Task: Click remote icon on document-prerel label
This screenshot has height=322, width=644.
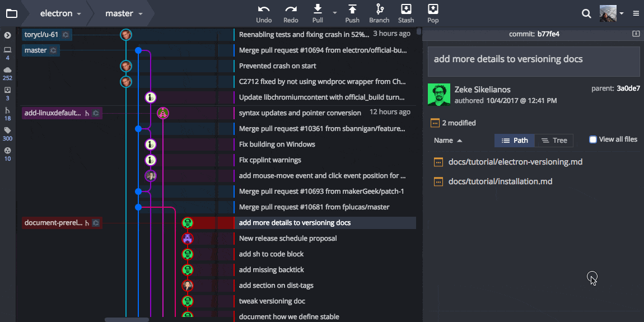Action: click(96, 223)
